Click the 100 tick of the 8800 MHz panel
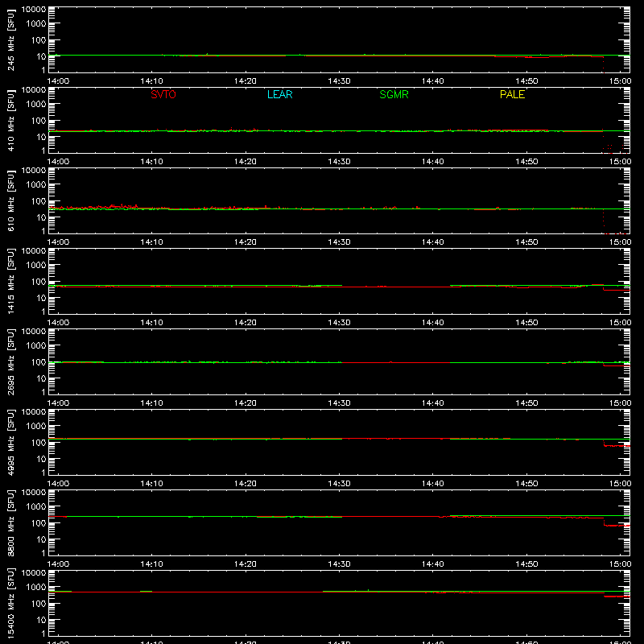Viewport: 644px width, 644px height. click(x=39, y=523)
